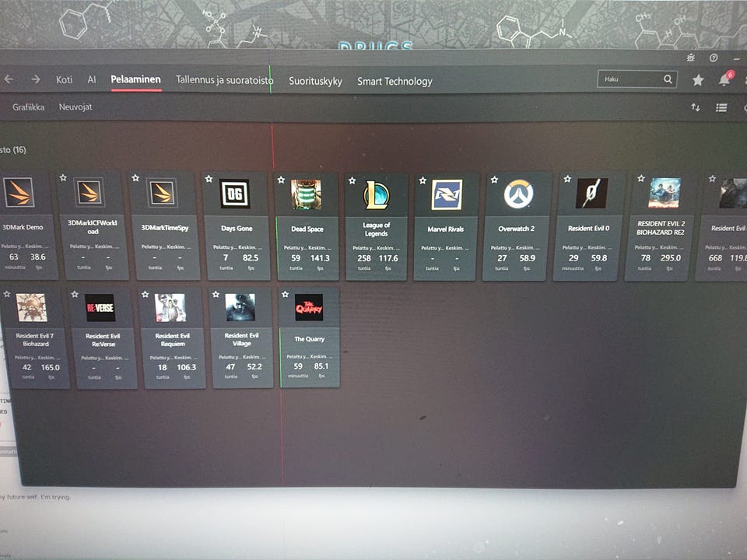Open the bug report icon
The image size is (747, 560).
[691, 58]
